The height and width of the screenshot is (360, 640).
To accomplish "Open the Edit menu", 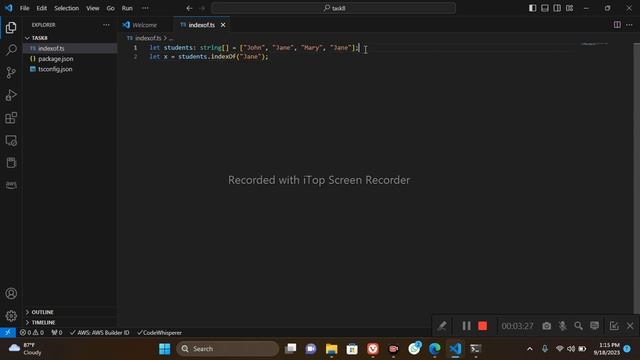I will [41, 8].
